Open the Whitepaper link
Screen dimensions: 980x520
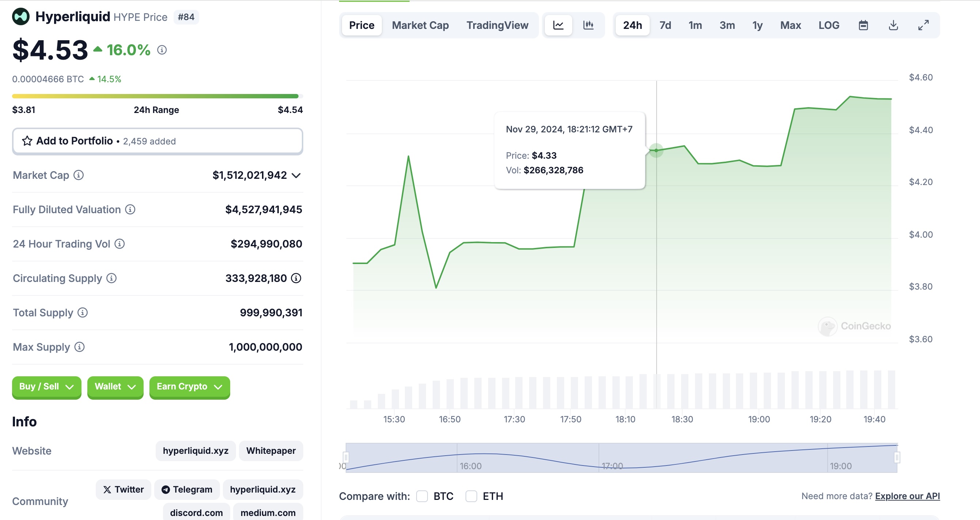[271, 451]
